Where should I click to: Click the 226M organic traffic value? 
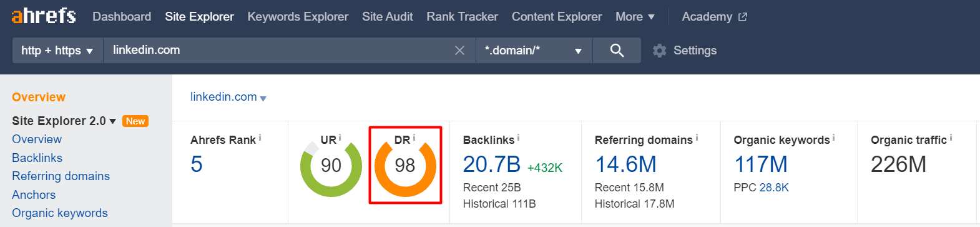tap(898, 164)
